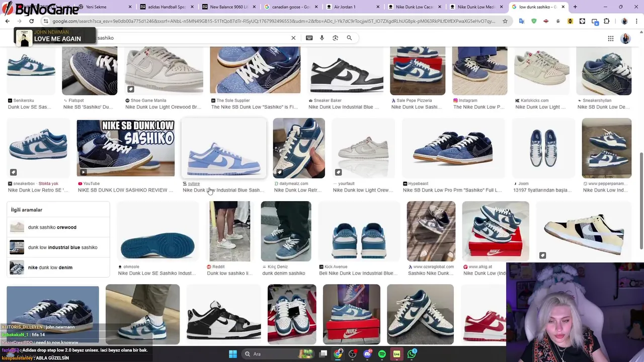Open the Chrome profile avatar in the toolbar
This screenshot has height=362, width=644.
tap(624, 21)
